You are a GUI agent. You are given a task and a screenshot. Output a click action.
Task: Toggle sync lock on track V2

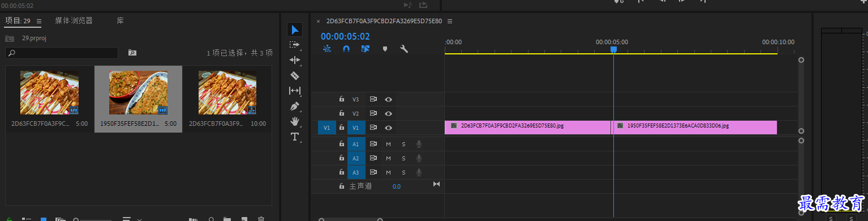pyautogui.click(x=373, y=113)
